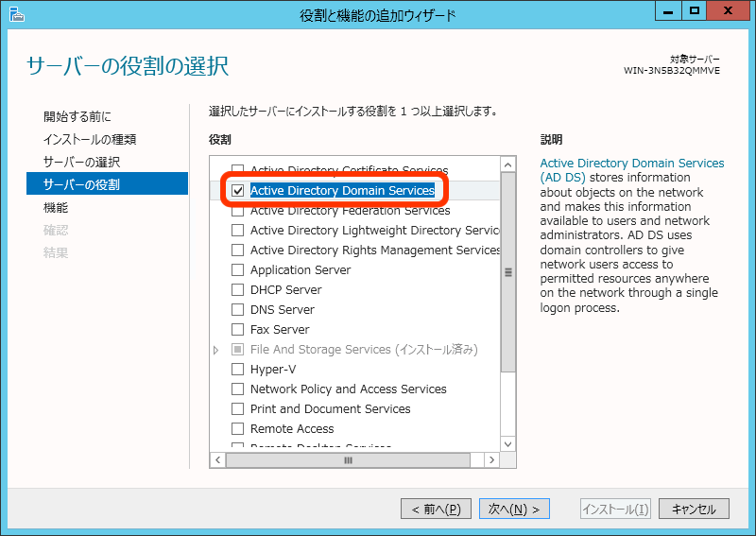The width and height of the screenshot is (756, 536).
Task: Click the horizontal scroll left arrow
Action: click(218, 459)
